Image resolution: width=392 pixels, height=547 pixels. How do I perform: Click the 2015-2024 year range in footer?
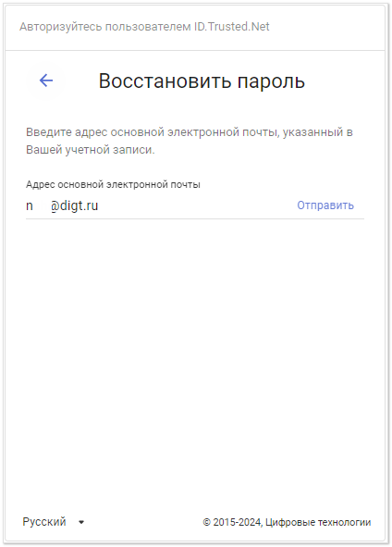[x=238, y=522]
